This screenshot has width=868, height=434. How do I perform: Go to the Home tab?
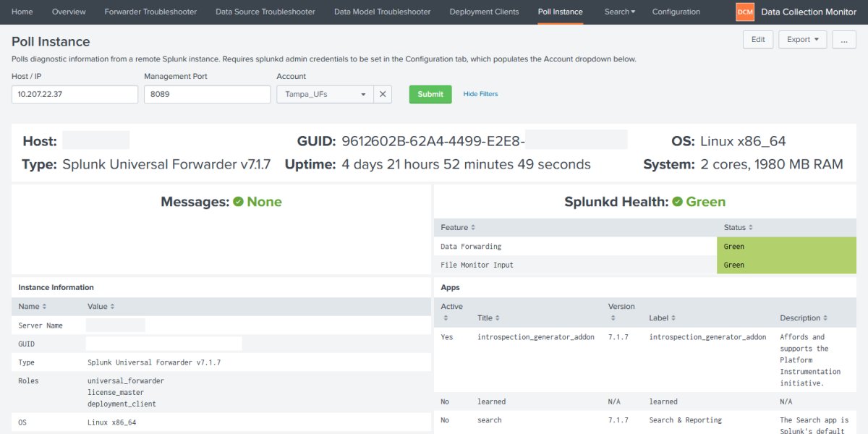click(22, 12)
